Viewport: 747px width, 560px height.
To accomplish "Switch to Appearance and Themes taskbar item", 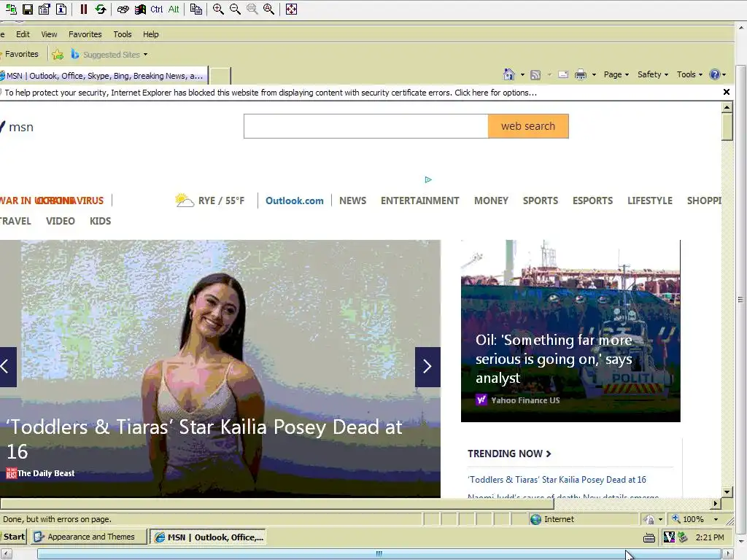I will 89,537.
